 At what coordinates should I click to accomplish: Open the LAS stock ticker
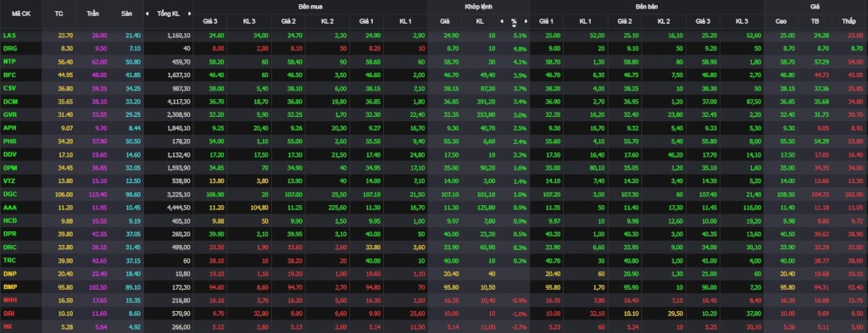tap(8, 36)
